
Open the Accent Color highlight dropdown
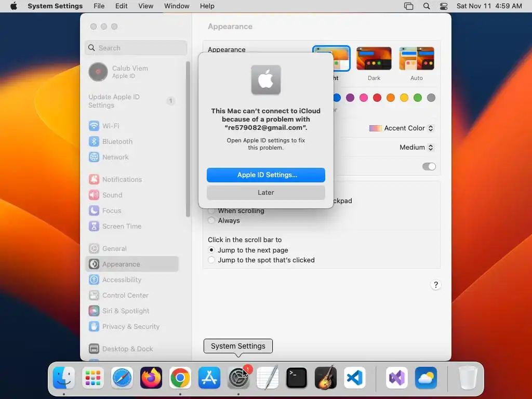tap(402, 128)
